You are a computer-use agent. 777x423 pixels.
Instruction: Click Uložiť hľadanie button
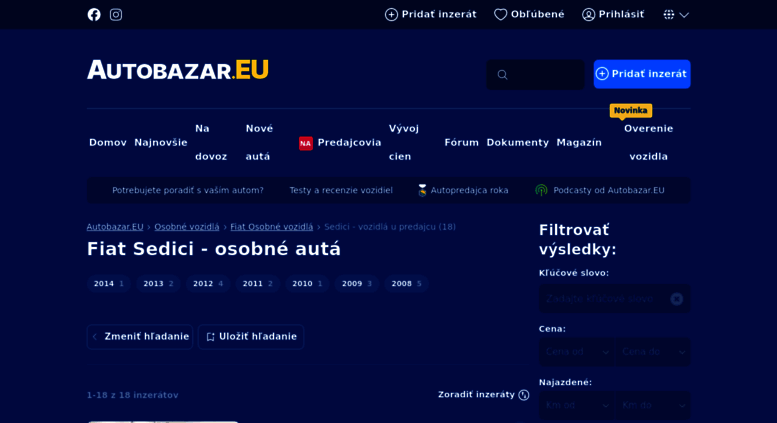tap(251, 337)
